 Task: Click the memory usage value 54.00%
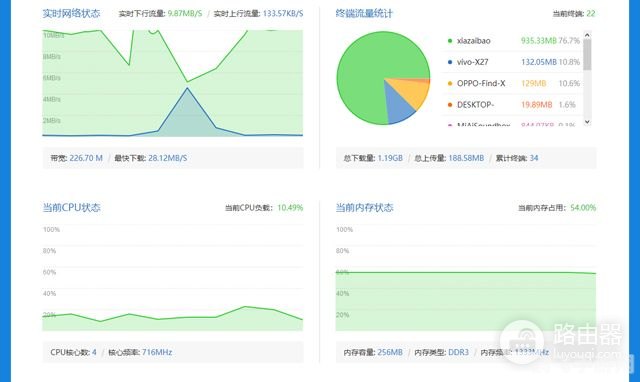pyautogui.click(x=583, y=208)
